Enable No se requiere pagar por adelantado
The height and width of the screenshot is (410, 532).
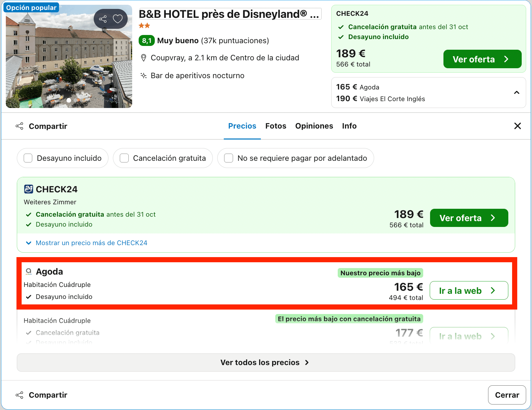point(229,158)
